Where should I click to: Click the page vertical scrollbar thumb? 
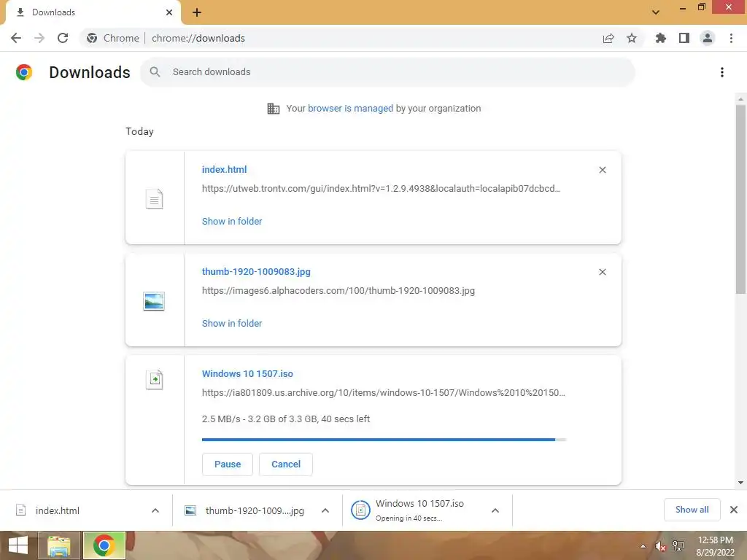[741, 198]
